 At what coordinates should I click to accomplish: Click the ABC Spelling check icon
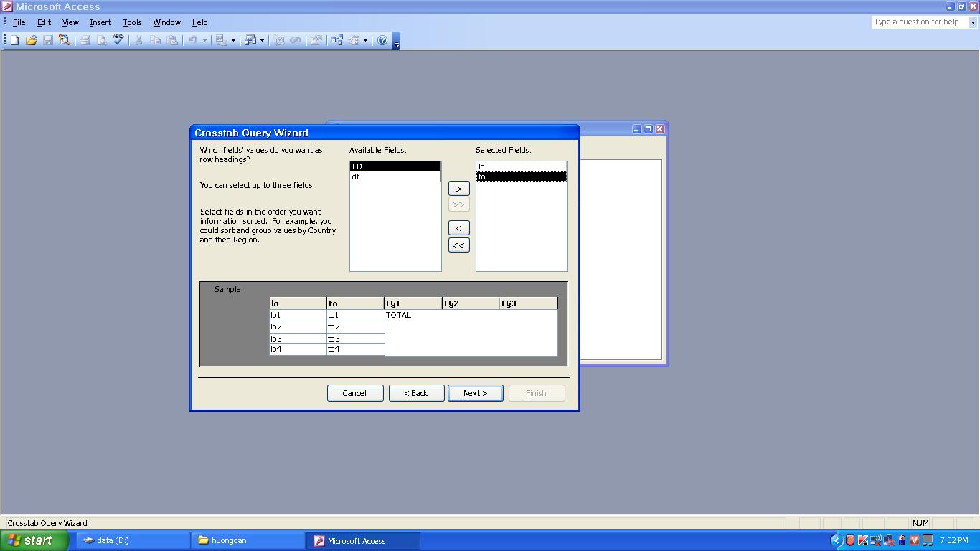click(x=118, y=40)
